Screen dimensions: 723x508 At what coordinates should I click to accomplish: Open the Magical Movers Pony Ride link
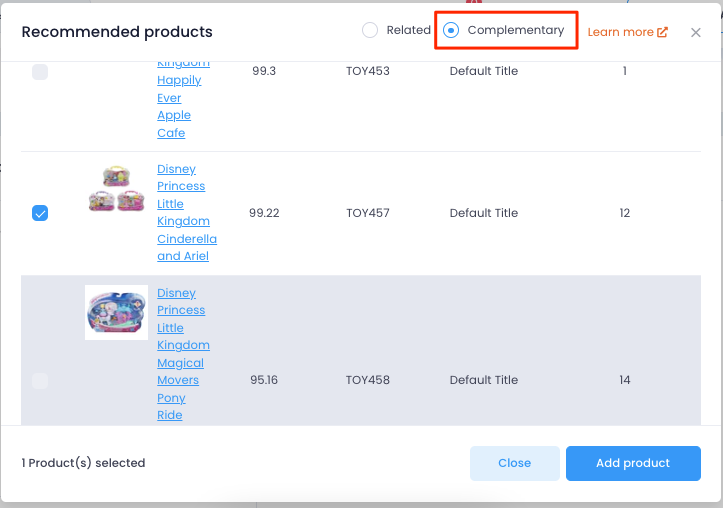[183, 354]
